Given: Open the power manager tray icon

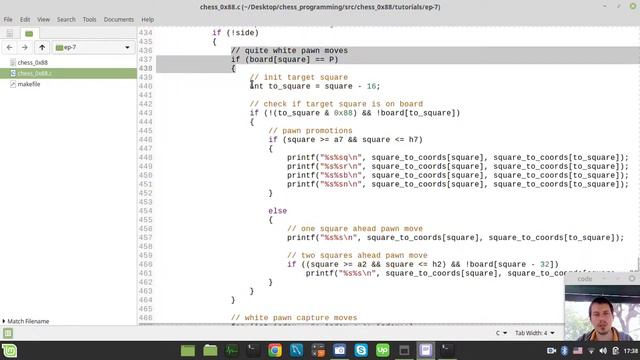Looking at the screenshot, I should (616, 351).
